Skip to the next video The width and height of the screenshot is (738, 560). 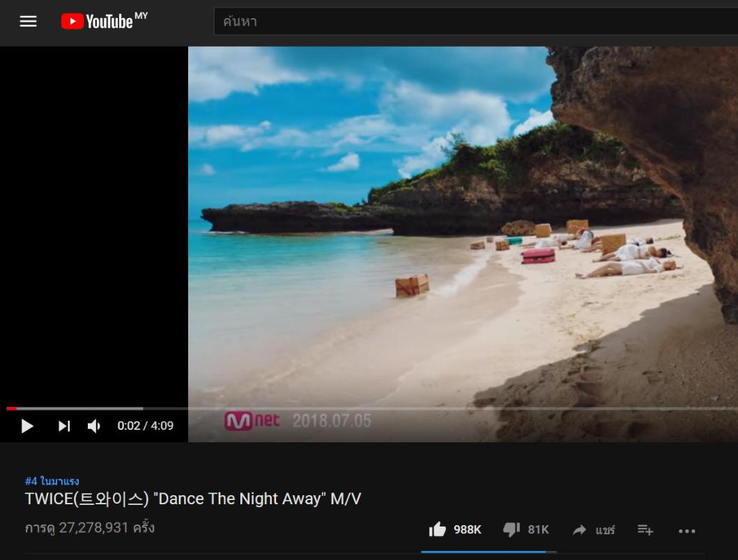pos(63,426)
